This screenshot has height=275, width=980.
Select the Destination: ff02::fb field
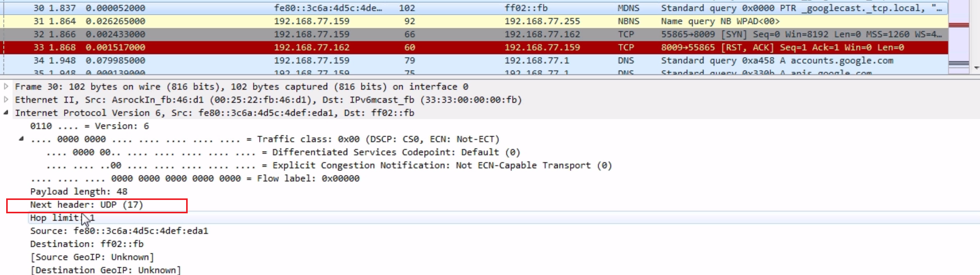[87, 244]
